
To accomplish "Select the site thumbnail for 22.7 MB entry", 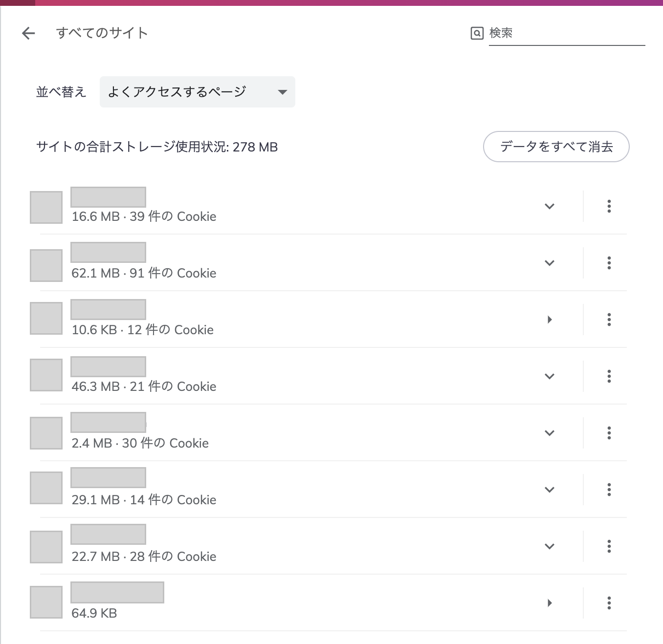I will click(46, 547).
